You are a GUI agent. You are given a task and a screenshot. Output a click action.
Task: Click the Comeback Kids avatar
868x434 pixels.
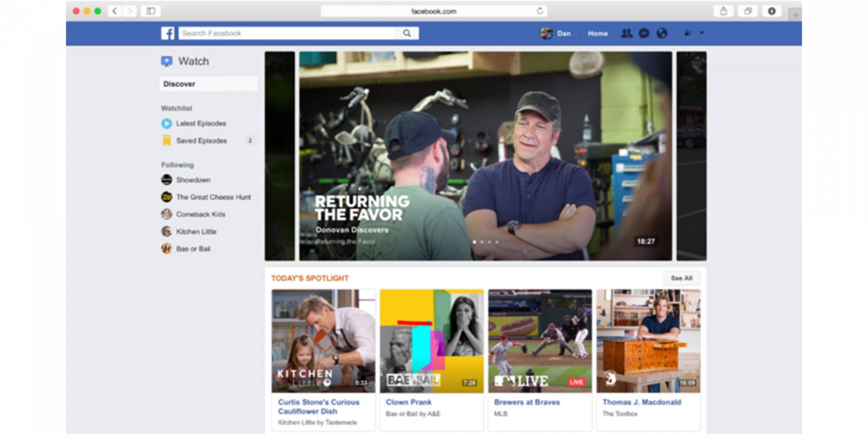point(166,214)
